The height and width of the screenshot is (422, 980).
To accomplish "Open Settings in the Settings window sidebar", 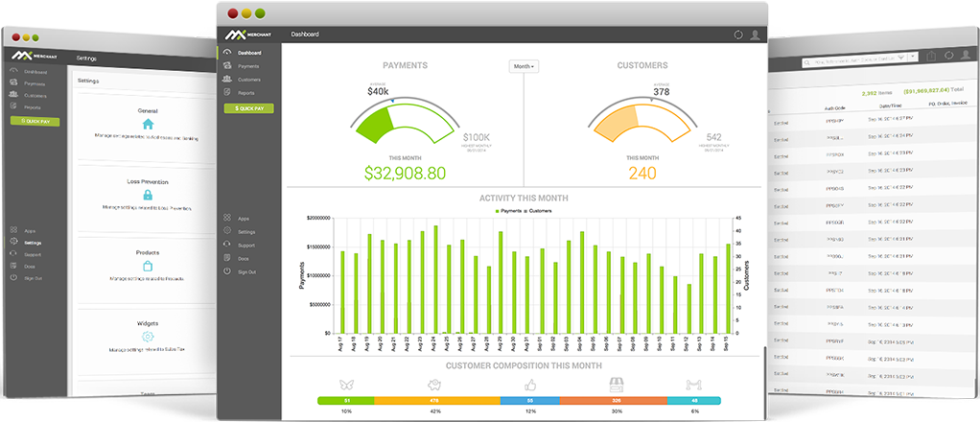I will point(34,243).
